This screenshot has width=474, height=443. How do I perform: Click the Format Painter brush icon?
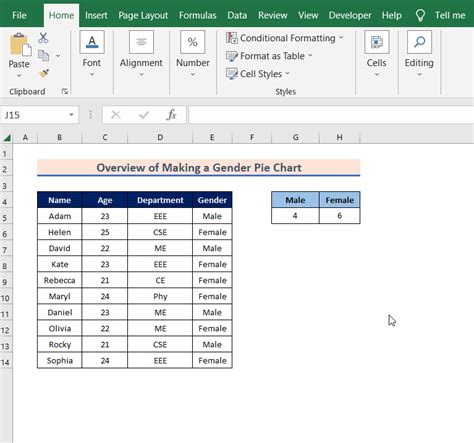click(x=44, y=73)
